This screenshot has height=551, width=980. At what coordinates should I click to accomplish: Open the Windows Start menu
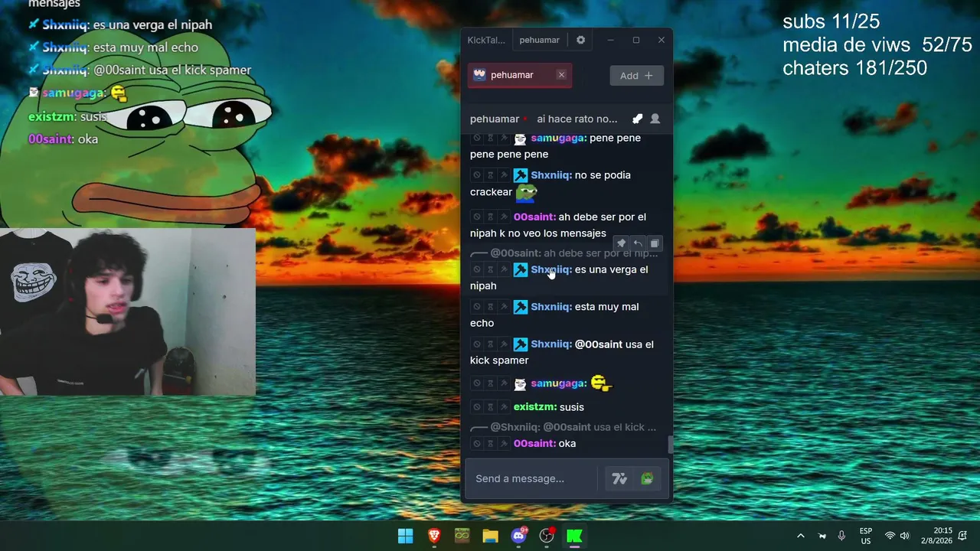click(x=406, y=536)
